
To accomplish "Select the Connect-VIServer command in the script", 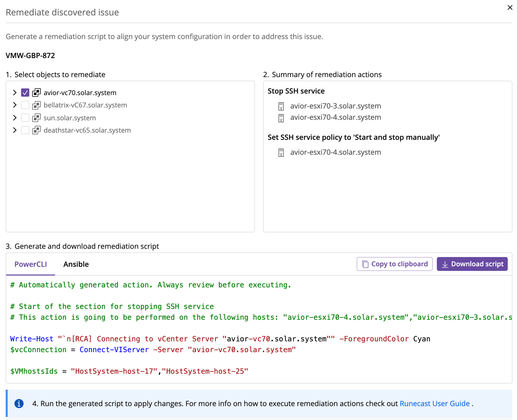I will pos(114,350).
